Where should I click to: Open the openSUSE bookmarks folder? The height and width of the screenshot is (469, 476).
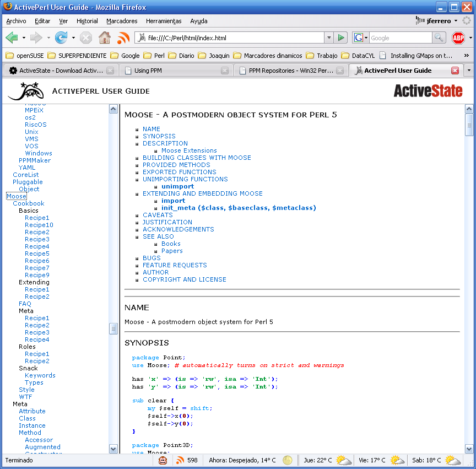[25, 56]
